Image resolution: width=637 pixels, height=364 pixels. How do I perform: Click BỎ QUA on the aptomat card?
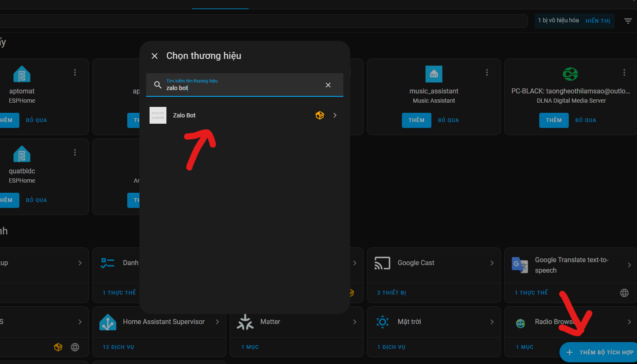point(36,120)
